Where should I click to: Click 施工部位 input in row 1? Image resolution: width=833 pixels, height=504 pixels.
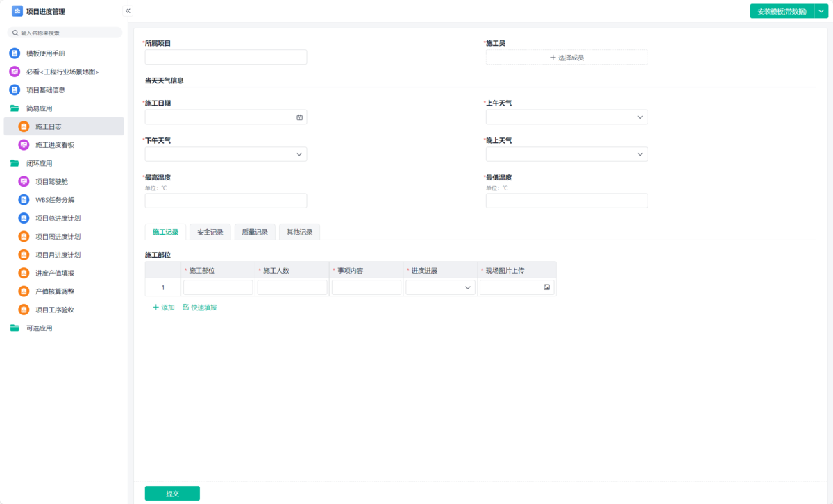pos(218,287)
